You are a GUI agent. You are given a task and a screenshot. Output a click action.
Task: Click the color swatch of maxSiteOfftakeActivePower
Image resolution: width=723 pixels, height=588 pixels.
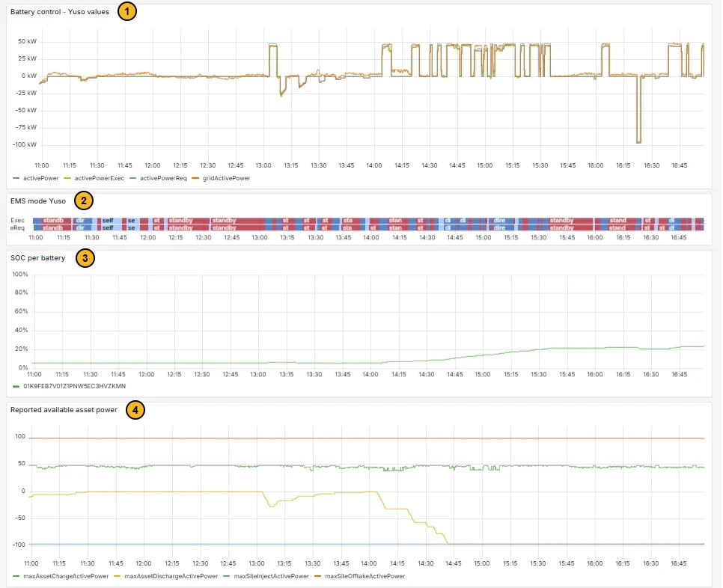(x=317, y=576)
